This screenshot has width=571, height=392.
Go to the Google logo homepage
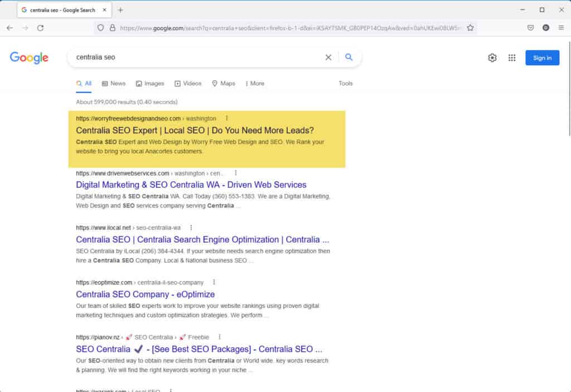coord(29,57)
